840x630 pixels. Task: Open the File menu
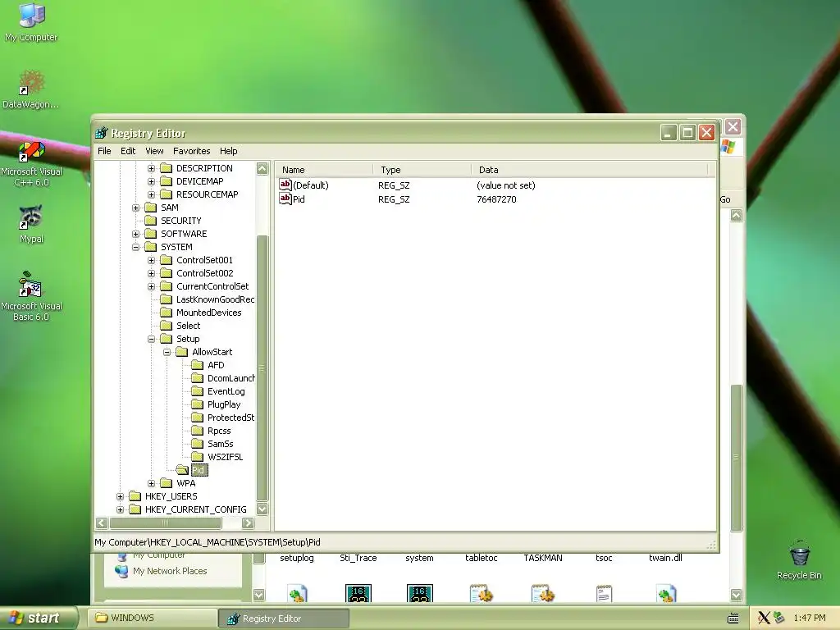(104, 151)
